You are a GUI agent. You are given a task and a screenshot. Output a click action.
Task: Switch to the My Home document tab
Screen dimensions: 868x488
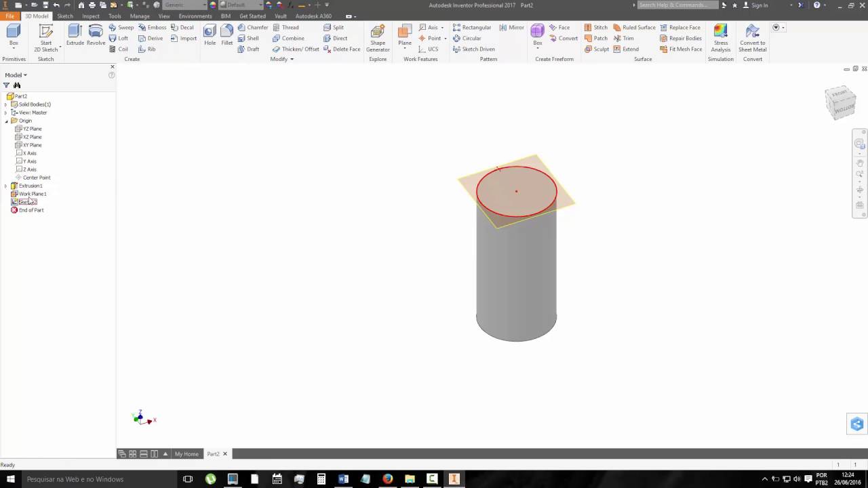pyautogui.click(x=186, y=454)
